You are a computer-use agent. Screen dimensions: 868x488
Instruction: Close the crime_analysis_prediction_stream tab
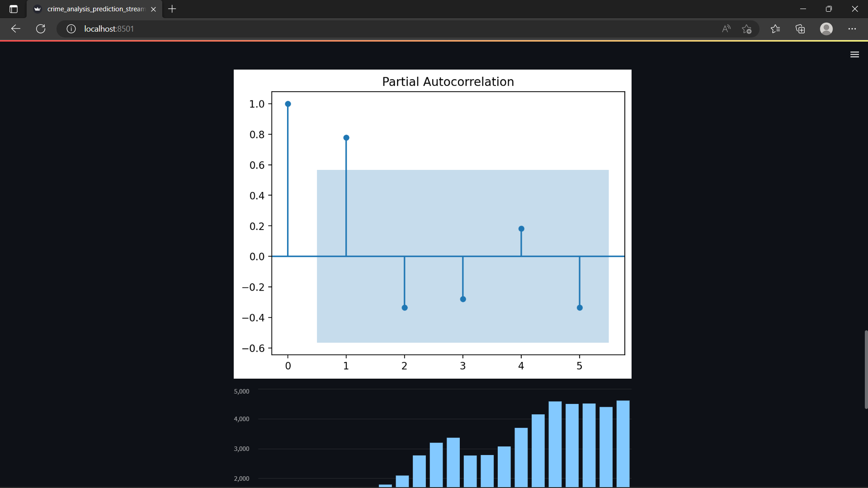point(153,9)
